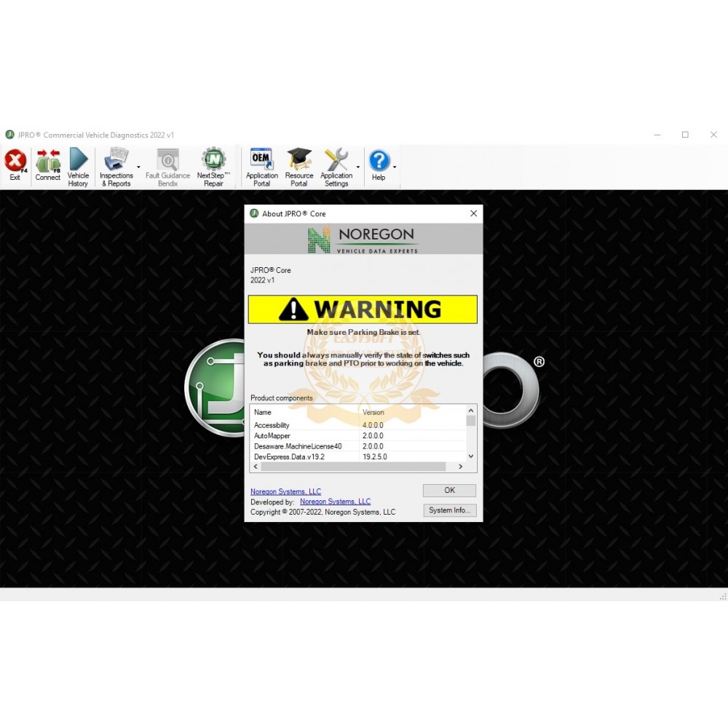728x728 pixels.
Task: Open the top Noregon Systems, LLC link
Action: 285,491
